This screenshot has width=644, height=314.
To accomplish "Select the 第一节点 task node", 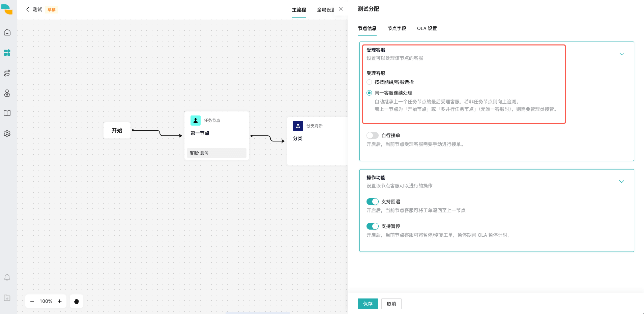I will pos(217,136).
